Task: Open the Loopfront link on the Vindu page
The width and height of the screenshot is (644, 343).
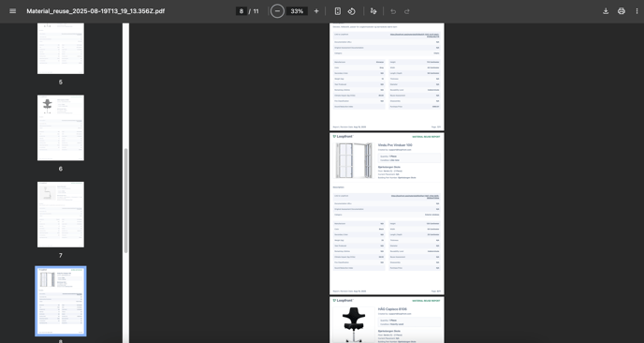Action: (x=415, y=197)
